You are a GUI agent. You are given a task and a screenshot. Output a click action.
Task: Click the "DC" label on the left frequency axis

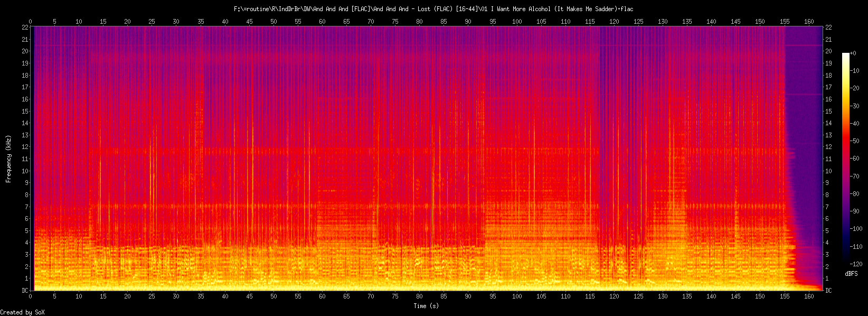click(x=25, y=291)
